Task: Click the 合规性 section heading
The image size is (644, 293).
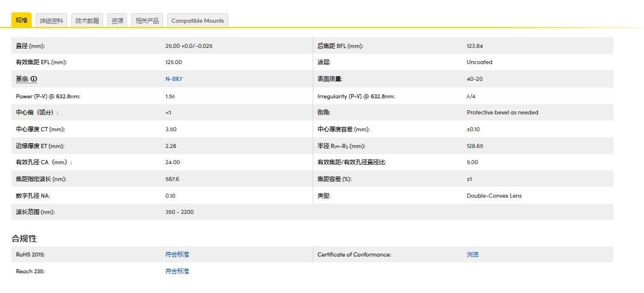Action: coord(25,238)
